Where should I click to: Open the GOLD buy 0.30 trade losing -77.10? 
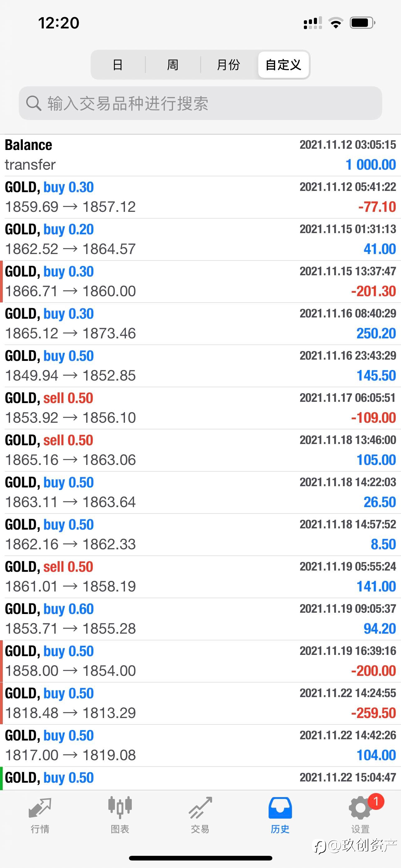click(200, 197)
